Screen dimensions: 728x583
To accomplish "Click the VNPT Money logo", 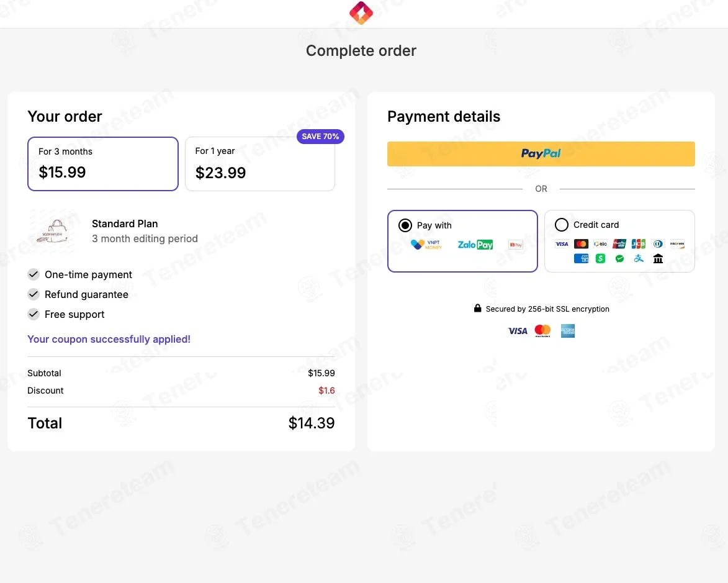I will tap(426, 245).
